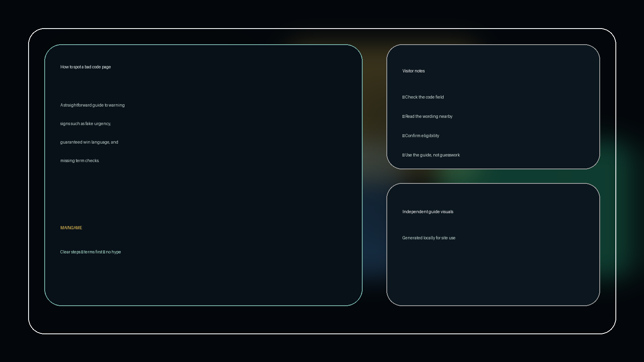This screenshot has height=362, width=644.
Task: Click the separator glyph right after 'Clear steps'
Action: click(x=83, y=252)
